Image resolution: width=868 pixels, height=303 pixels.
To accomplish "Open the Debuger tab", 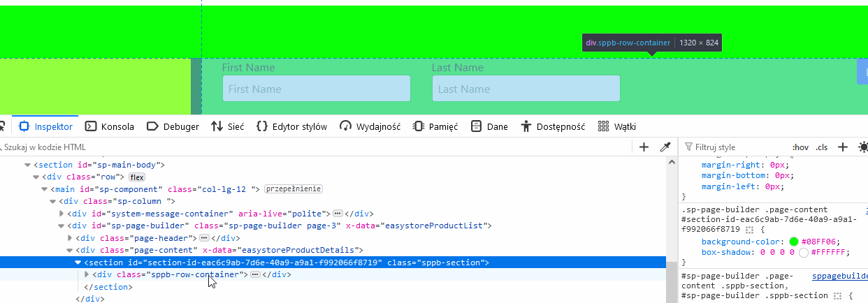I will click(173, 126).
